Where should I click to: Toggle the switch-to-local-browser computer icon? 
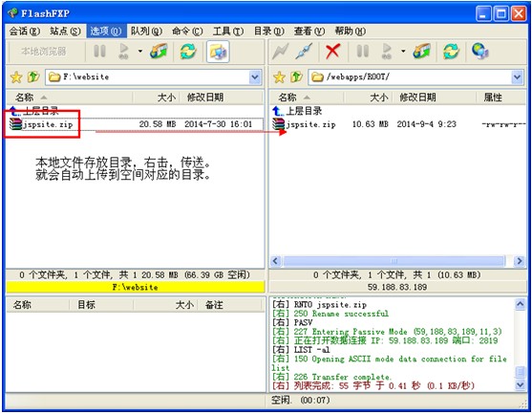218,52
